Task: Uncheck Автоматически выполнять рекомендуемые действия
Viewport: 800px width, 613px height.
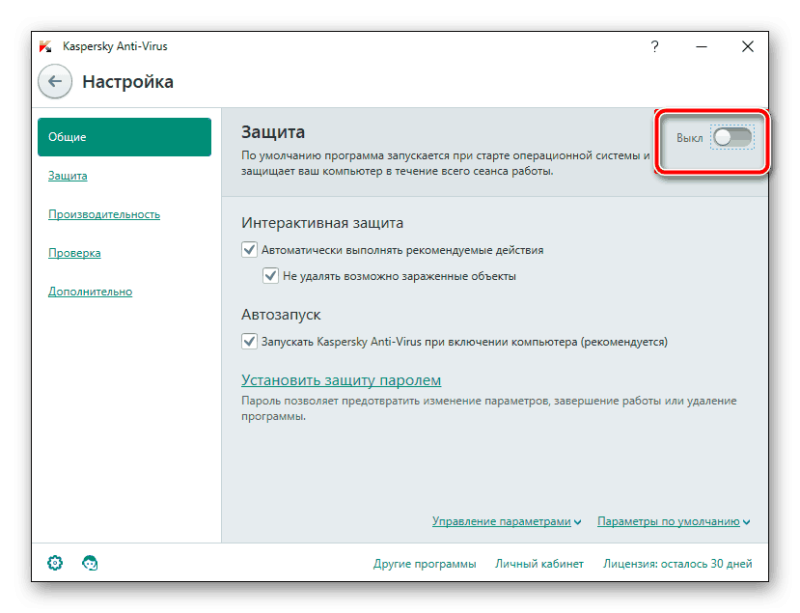Action: 249,250
